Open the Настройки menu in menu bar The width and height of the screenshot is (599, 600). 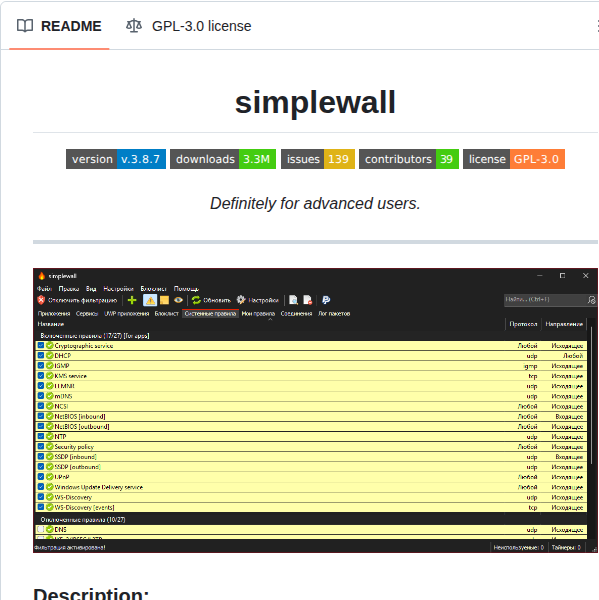coord(118,289)
